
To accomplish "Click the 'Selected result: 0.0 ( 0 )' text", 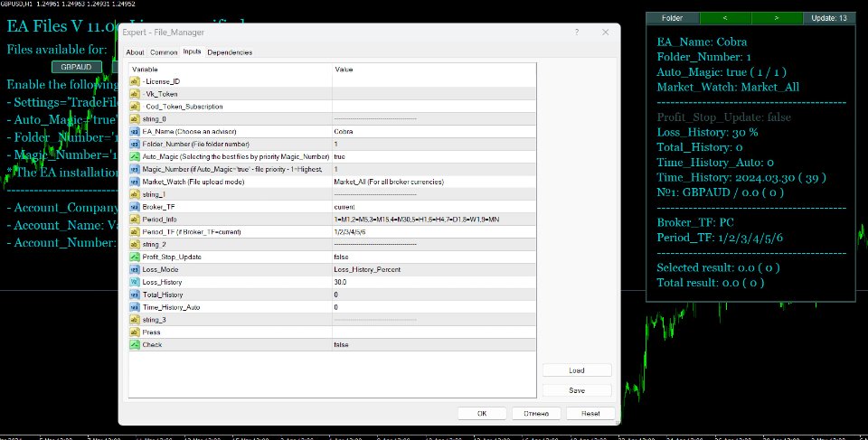I will (x=718, y=267).
